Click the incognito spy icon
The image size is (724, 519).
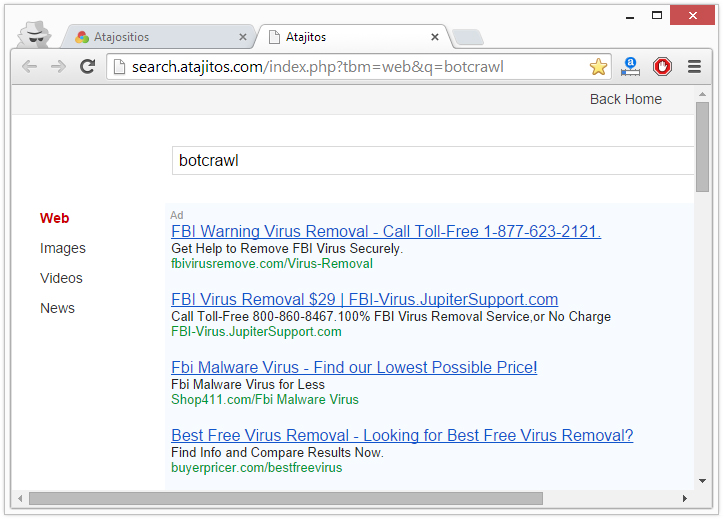tap(35, 34)
